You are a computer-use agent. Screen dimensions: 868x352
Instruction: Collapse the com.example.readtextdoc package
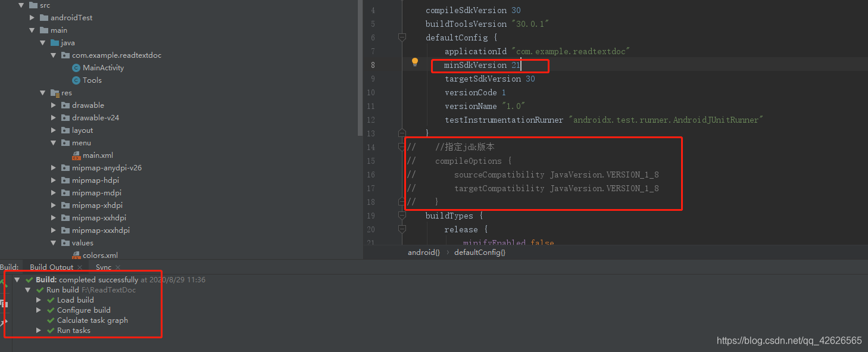pos(54,55)
